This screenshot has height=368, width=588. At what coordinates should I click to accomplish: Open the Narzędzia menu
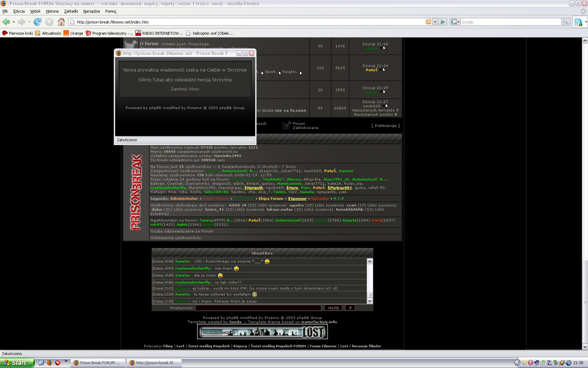(x=91, y=11)
